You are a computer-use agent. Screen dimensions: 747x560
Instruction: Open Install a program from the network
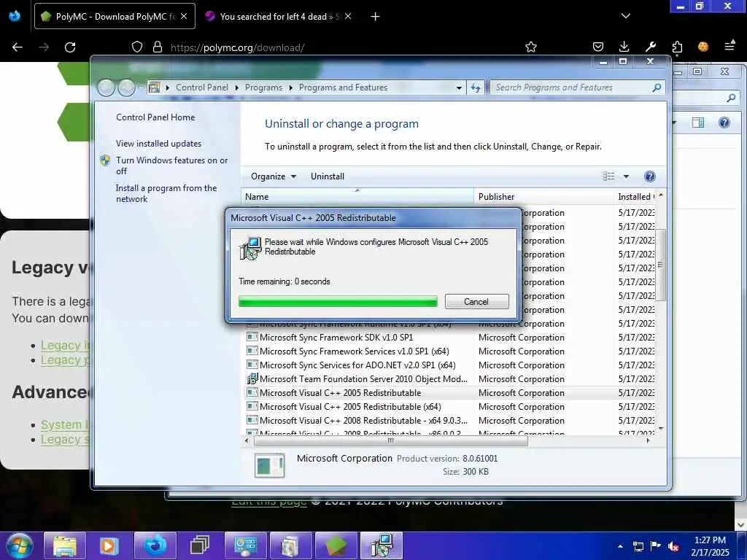coord(166,193)
